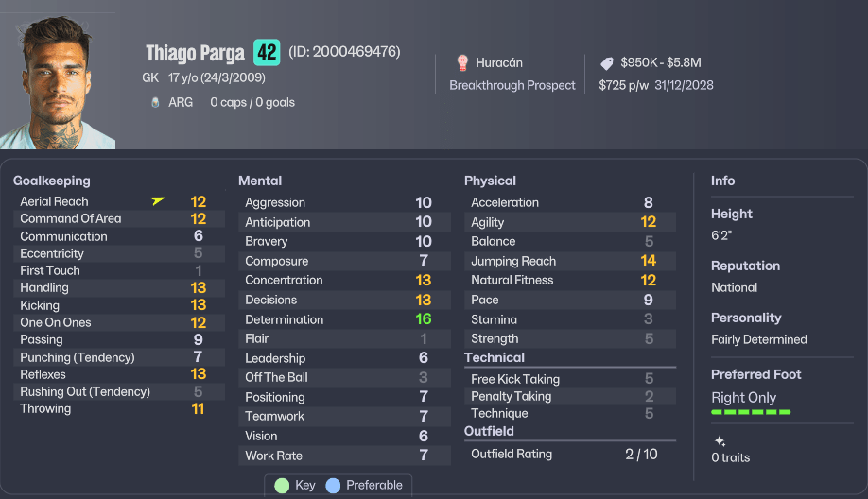Click the Huracán club badge icon

point(462,63)
